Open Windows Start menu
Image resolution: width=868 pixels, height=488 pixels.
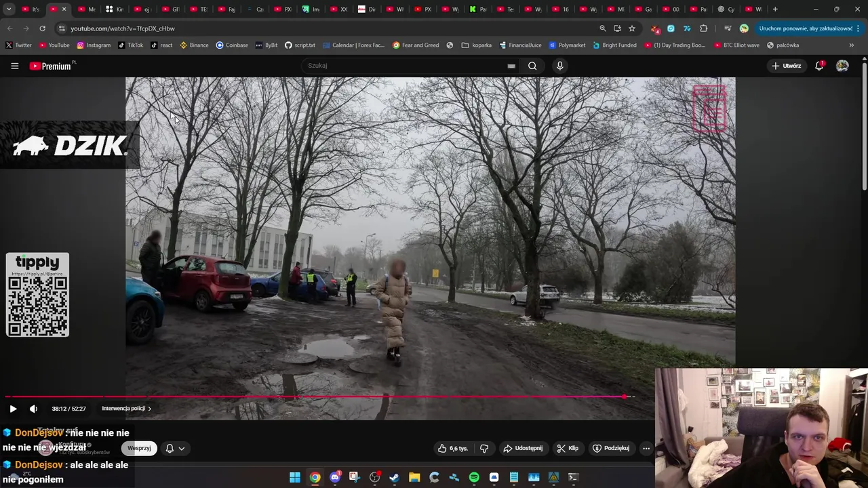click(x=295, y=477)
